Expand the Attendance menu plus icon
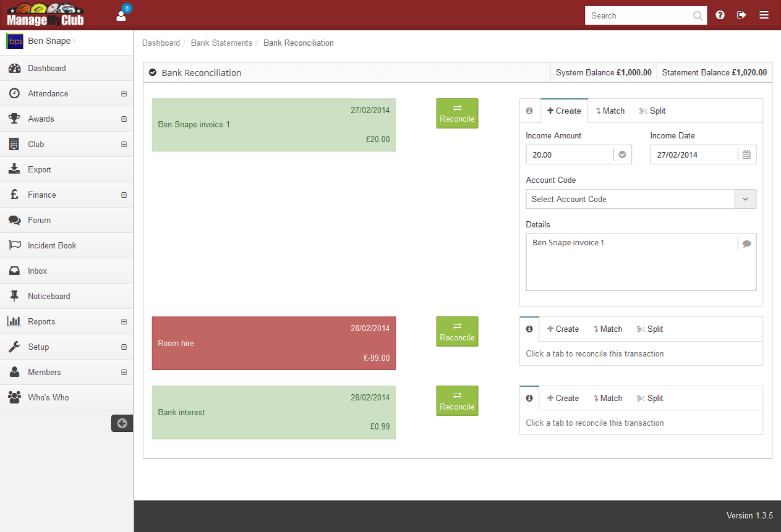The image size is (781, 532). pyautogui.click(x=124, y=94)
